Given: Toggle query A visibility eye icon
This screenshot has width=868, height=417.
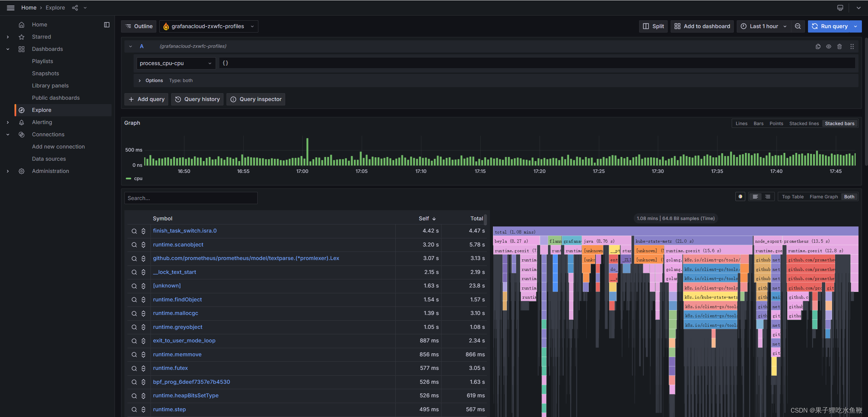Looking at the screenshot, I should pos(829,46).
